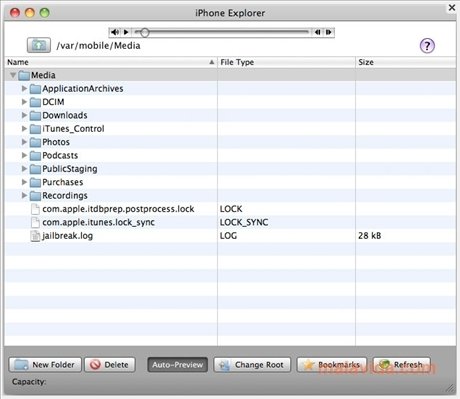Viewport: 460px width, 399px height.
Task: Click the jailbreak.log file icon
Action: 35,236
